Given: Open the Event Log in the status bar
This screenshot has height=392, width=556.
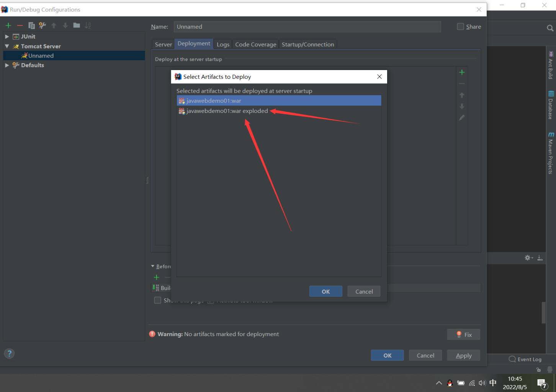Looking at the screenshot, I should click(x=525, y=359).
